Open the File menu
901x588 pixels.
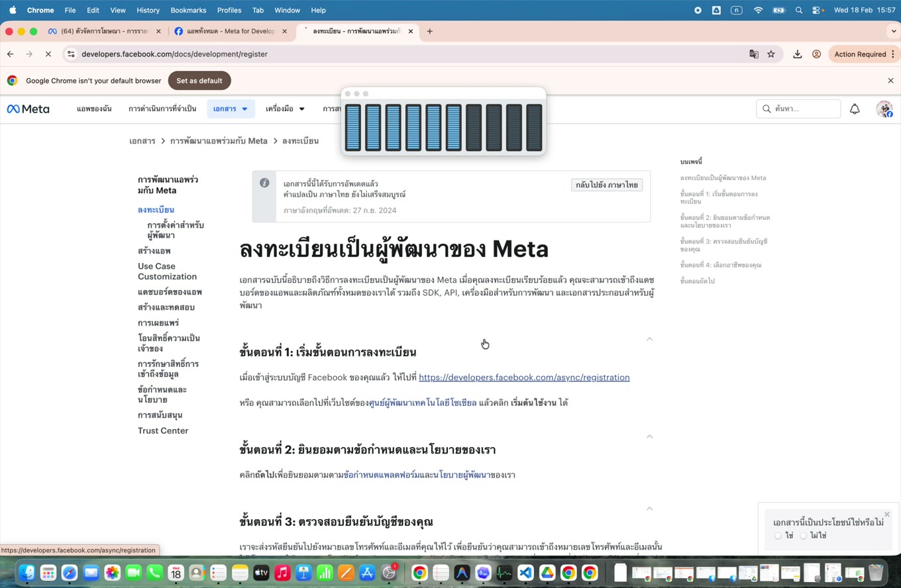point(70,10)
